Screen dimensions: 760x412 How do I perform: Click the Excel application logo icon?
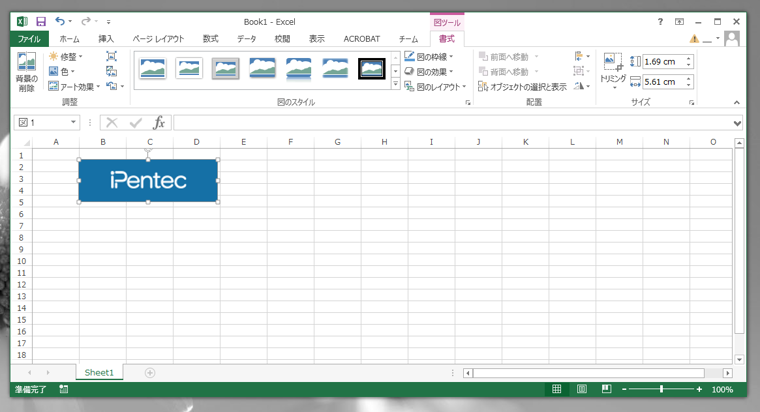pos(22,21)
